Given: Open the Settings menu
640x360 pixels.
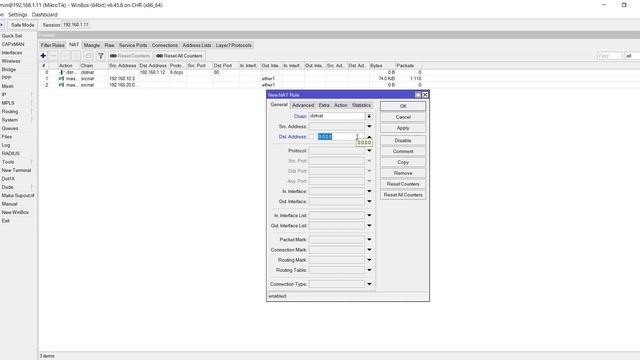Looking at the screenshot, I should tap(18, 15).
